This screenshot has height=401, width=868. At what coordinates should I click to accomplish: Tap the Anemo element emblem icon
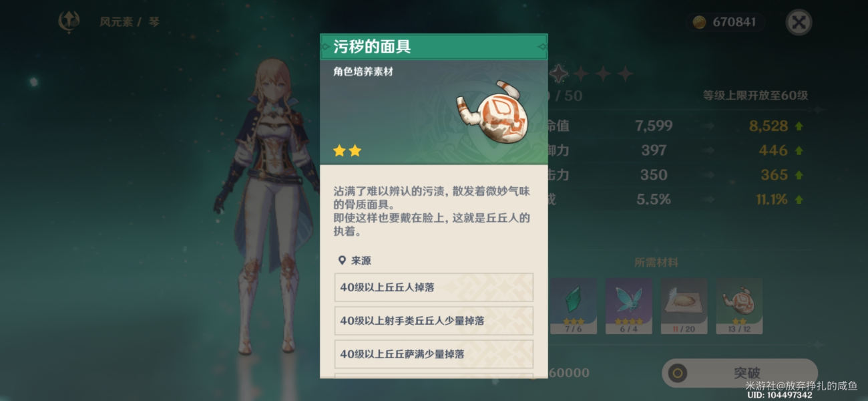click(x=69, y=21)
